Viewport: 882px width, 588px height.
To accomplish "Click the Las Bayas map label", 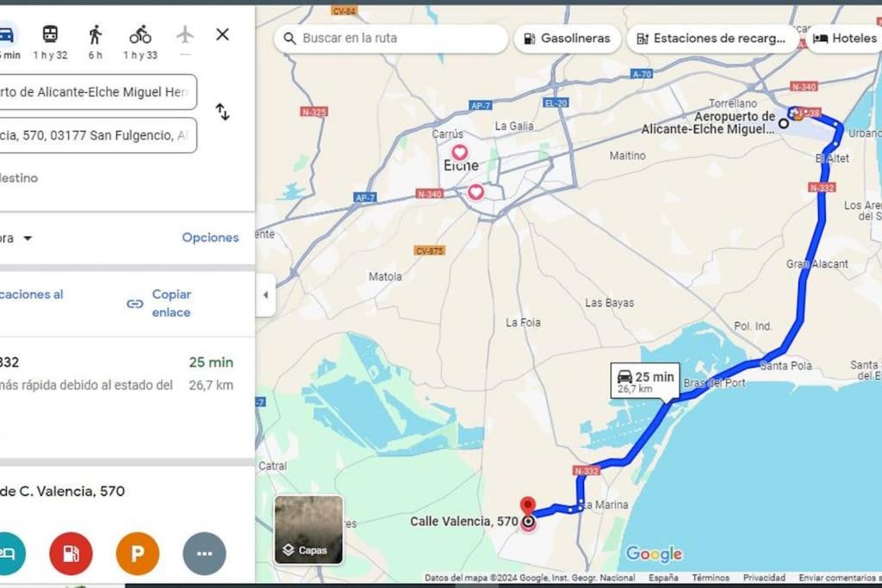I will (609, 302).
